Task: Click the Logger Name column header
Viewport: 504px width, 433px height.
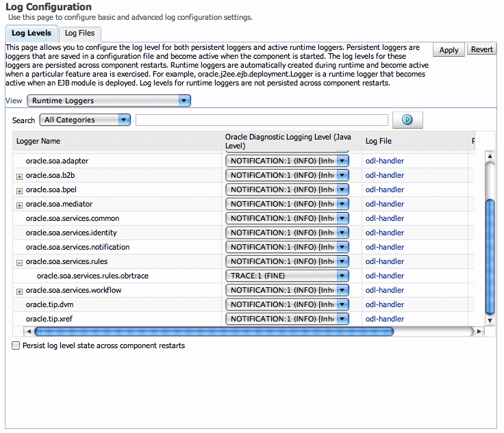Action: [x=117, y=141]
